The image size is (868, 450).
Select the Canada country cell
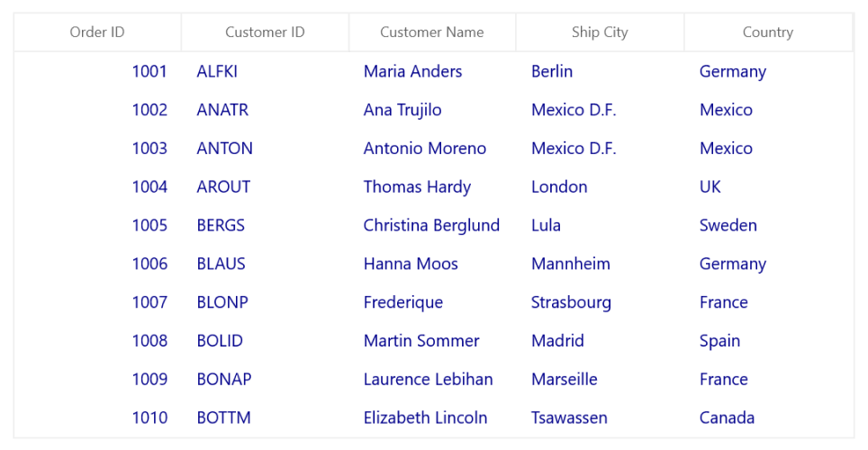727,418
